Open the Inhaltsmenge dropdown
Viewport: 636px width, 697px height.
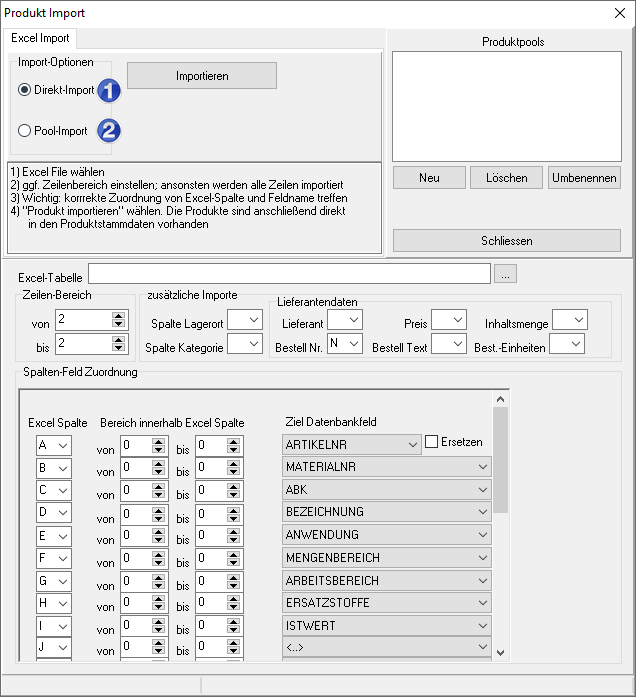click(x=570, y=320)
